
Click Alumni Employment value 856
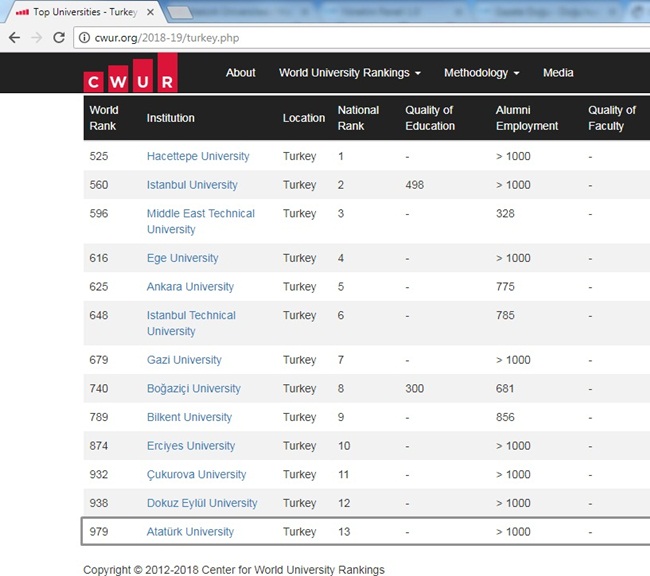pos(505,417)
